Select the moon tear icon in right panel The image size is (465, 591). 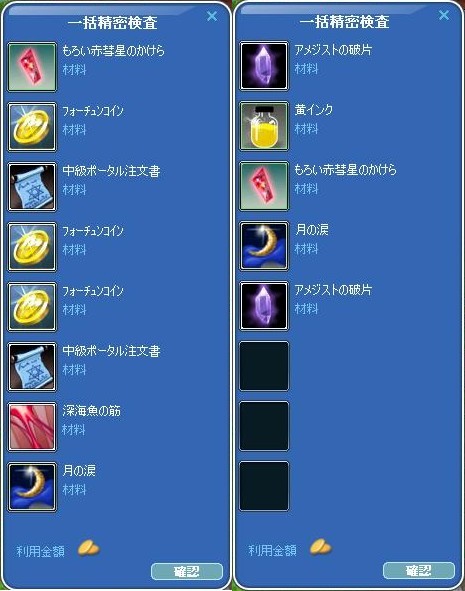click(x=264, y=246)
